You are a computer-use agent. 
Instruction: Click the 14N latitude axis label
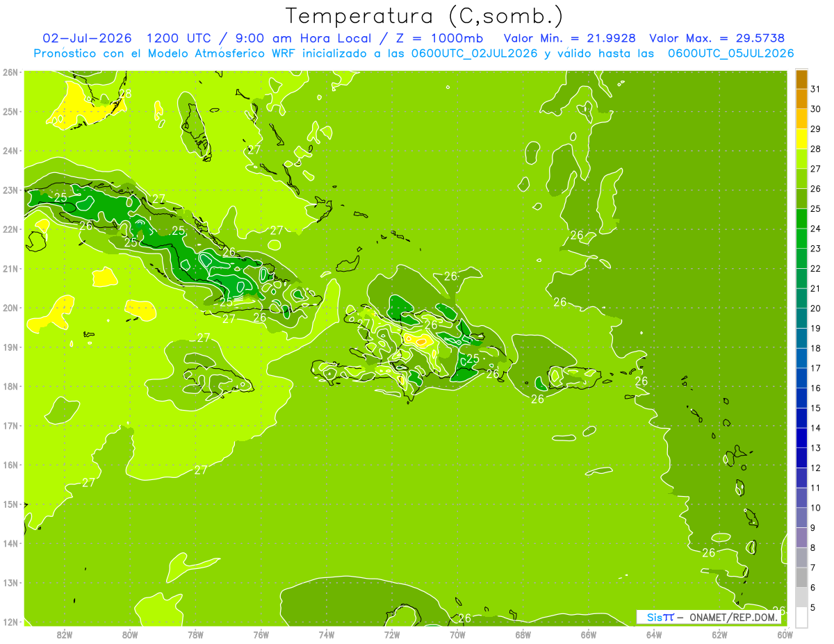[10, 543]
